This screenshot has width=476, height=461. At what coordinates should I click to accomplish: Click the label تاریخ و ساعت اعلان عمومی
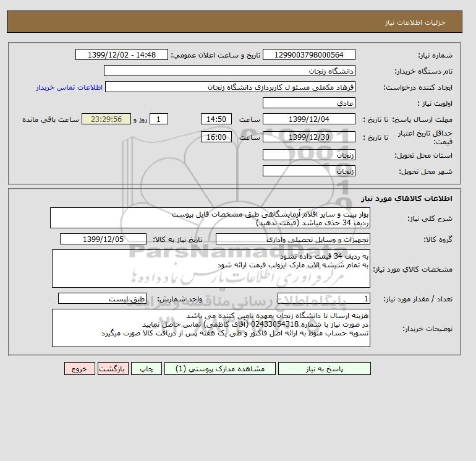coord(216,55)
